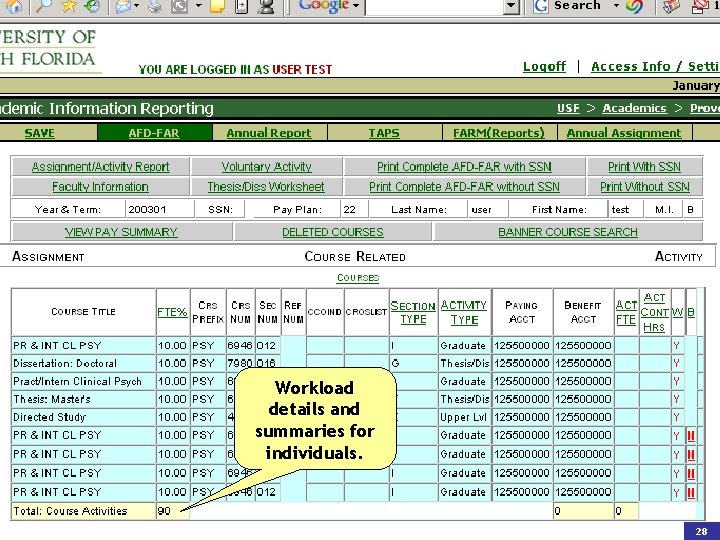
Task: Click the yellow note icon in toolbar
Action: point(218,6)
